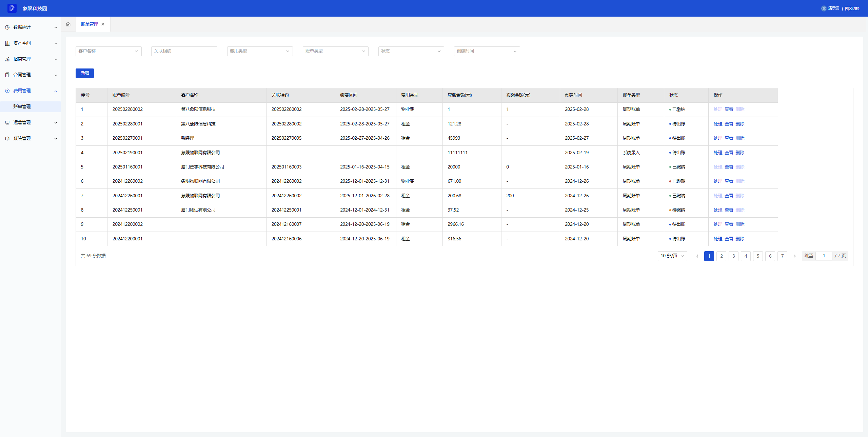This screenshot has width=868, height=437.
Task: Go to page 3 in pagination
Action: 733,256
